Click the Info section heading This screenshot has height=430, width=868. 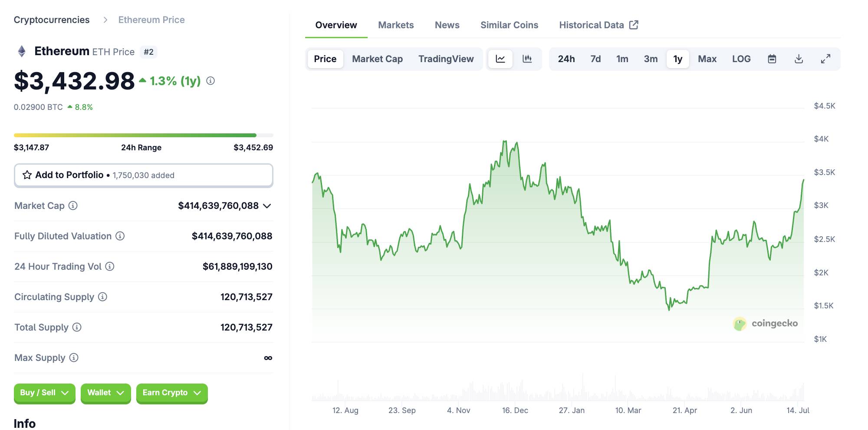pyautogui.click(x=25, y=423)
